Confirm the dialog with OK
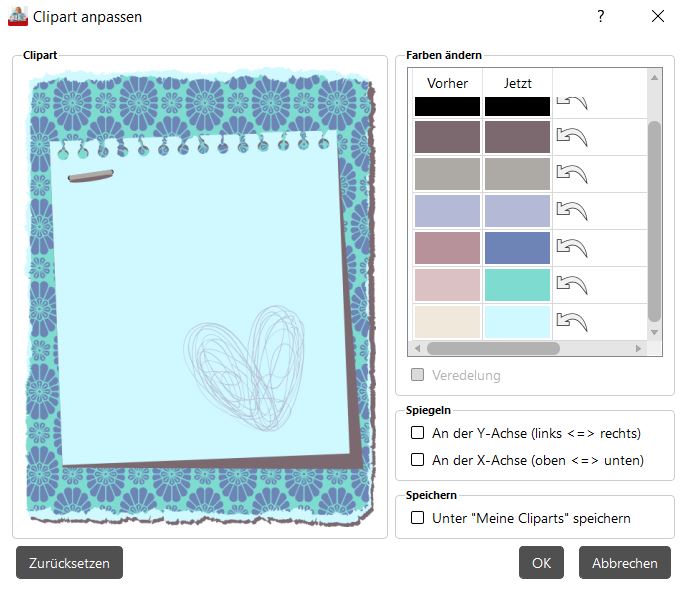The height and width of the screenshot is (589, 686). 541,563
